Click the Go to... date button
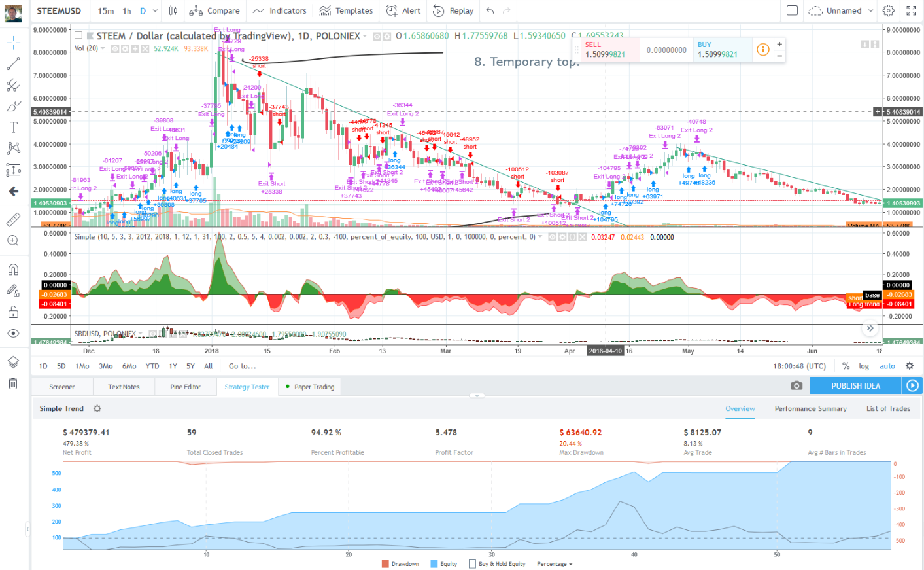The width and height of the screenshot is (924, 570). [x=242, y=366]
